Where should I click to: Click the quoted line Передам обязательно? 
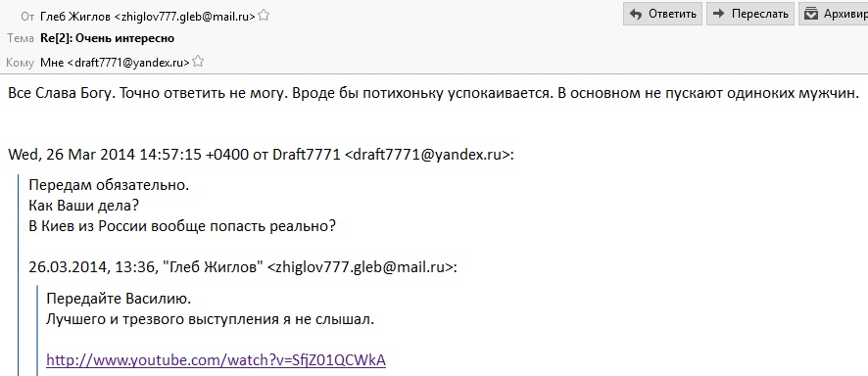coord(109,185)
